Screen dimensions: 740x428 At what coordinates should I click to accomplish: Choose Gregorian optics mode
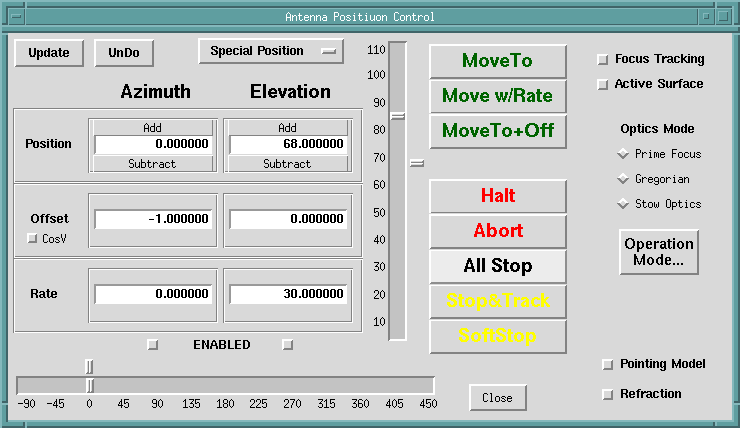click(624, 179)
